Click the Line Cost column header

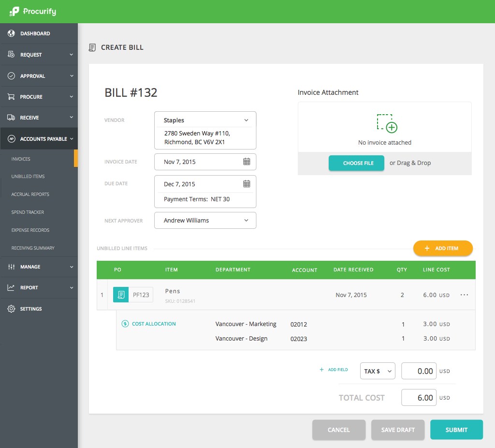437,269
